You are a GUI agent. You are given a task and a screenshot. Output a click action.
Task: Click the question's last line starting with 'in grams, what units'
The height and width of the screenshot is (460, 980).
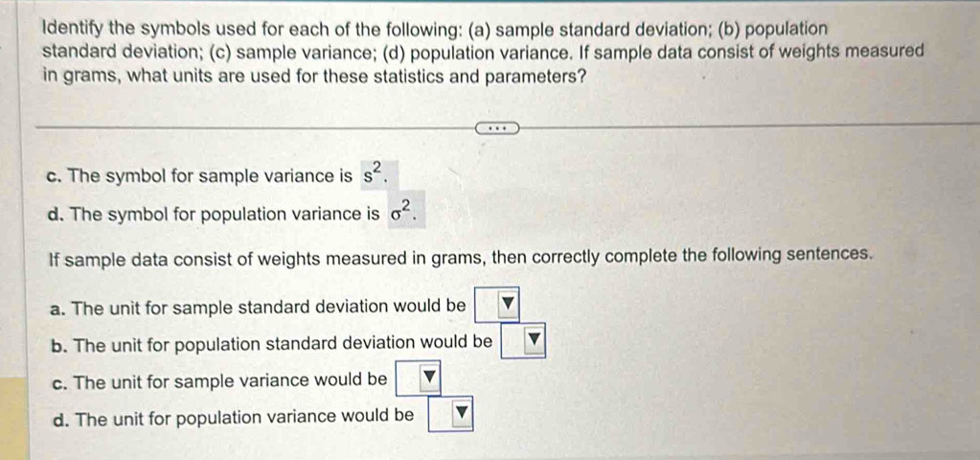coord(314,77)
